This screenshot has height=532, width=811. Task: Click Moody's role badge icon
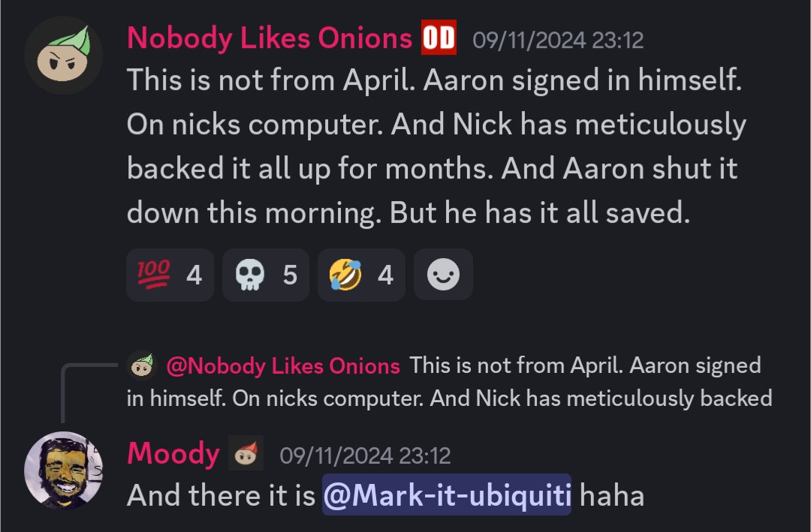(x=246, y=453)
